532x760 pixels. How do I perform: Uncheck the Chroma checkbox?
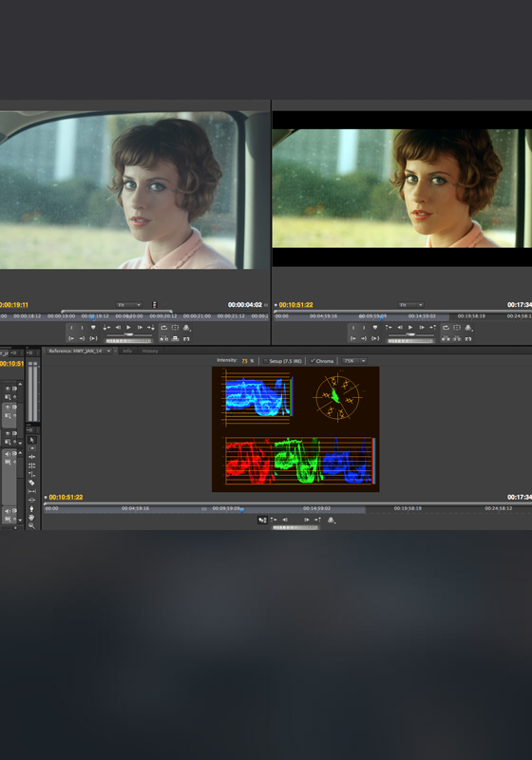[313, 361]
